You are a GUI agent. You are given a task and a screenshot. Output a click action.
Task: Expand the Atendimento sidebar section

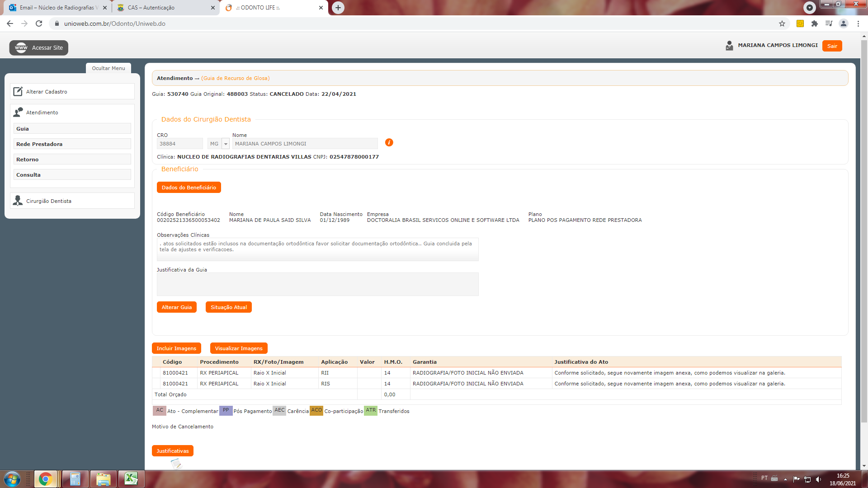pos(42,113)
